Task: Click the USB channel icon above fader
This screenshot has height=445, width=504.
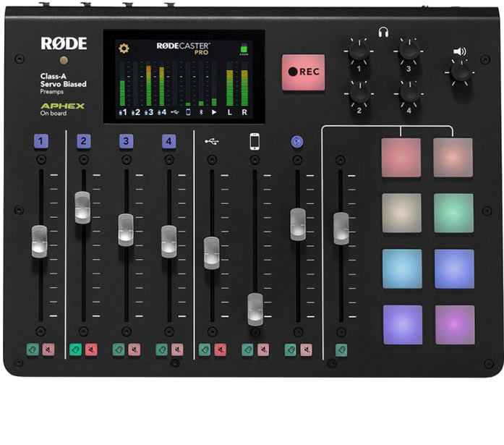Action: pyautogui.click(x=212, y=141)
